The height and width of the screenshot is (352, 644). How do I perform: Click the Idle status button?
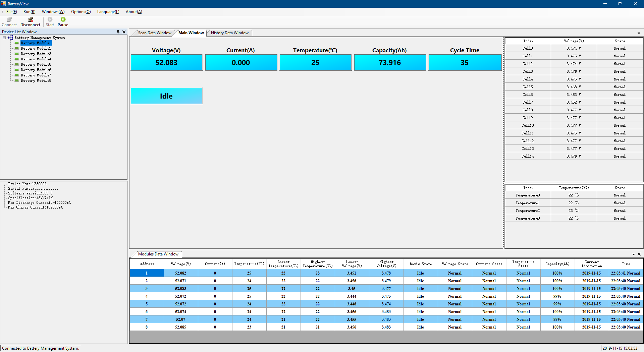coord(166,96)
